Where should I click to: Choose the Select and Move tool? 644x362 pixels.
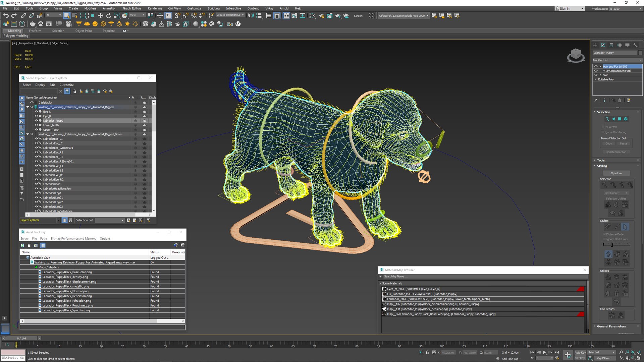click(x=100, y=15)
